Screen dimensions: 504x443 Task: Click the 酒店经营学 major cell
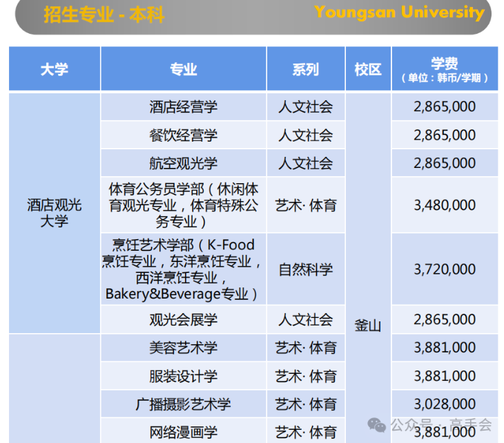point(184,106)
